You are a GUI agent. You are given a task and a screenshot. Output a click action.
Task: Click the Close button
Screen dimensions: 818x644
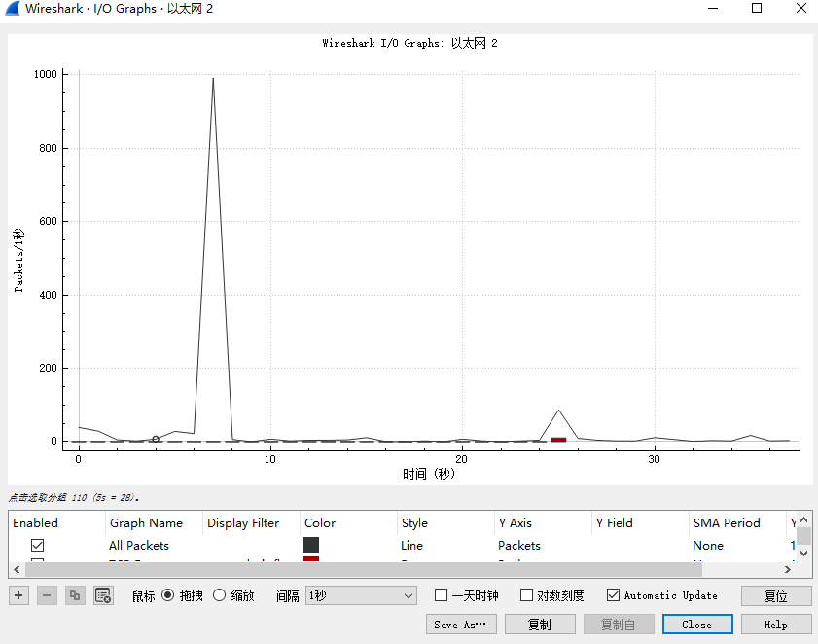[697, 625]
